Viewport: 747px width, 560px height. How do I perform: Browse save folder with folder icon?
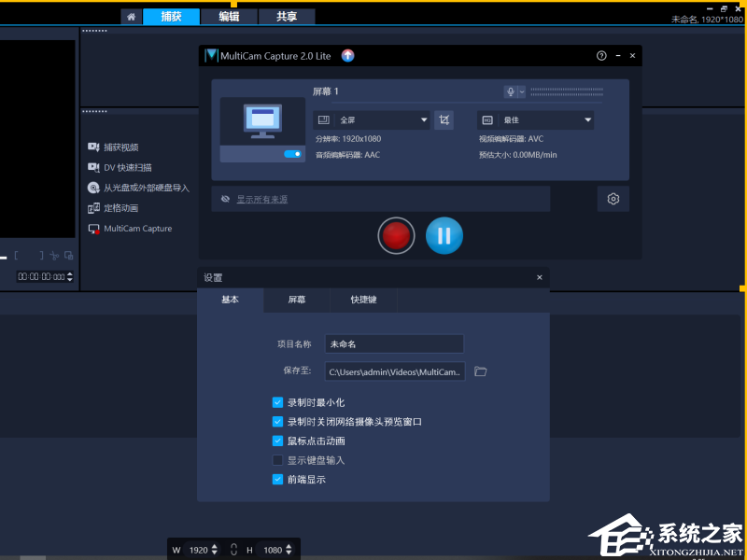point(480,371)
